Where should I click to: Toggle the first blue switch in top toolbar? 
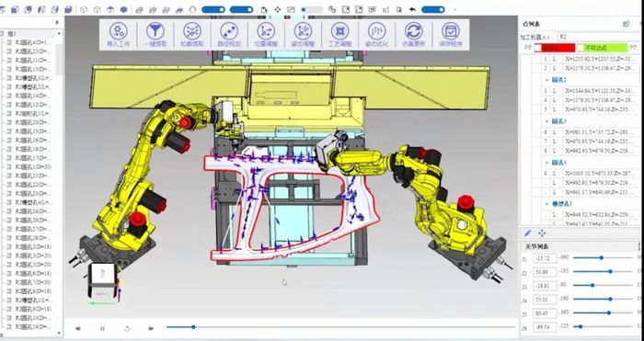click(x=213, y=9)
